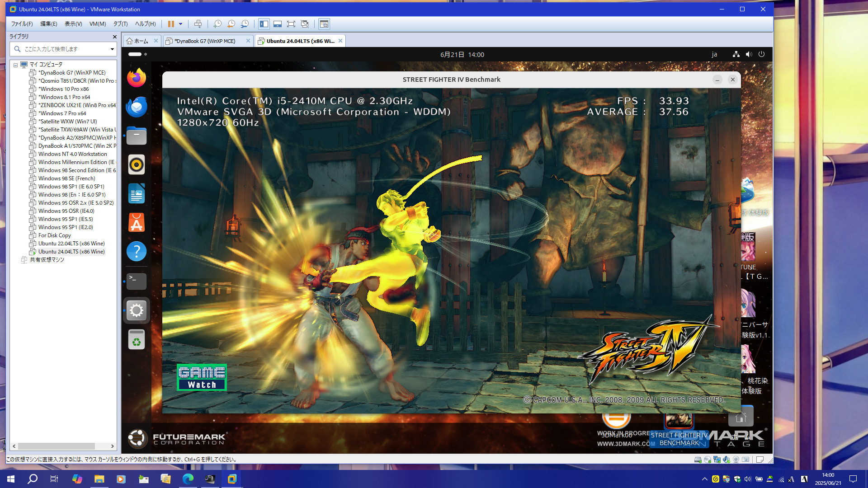Click the library search field
The width and height of the screenshot is (868, 488).
(63, 49)
